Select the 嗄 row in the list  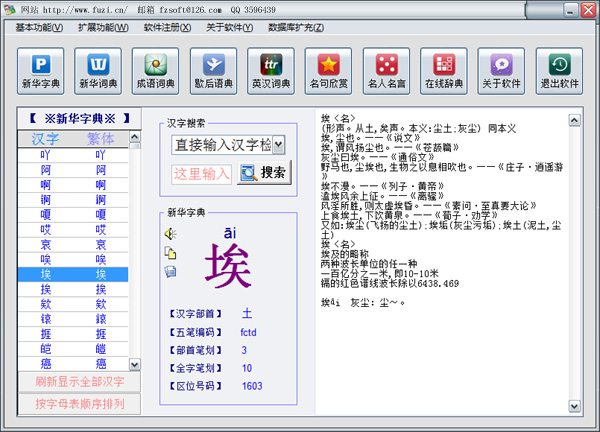coord(73,215)
